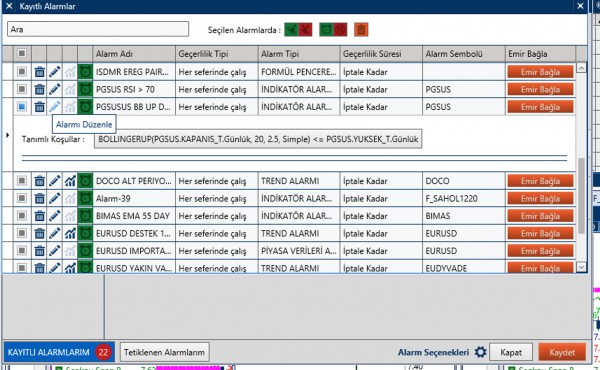Screen dimensions: 600x370
Task: Click the scrollbar up arrow in alarm list
Action: pos(581,68)
